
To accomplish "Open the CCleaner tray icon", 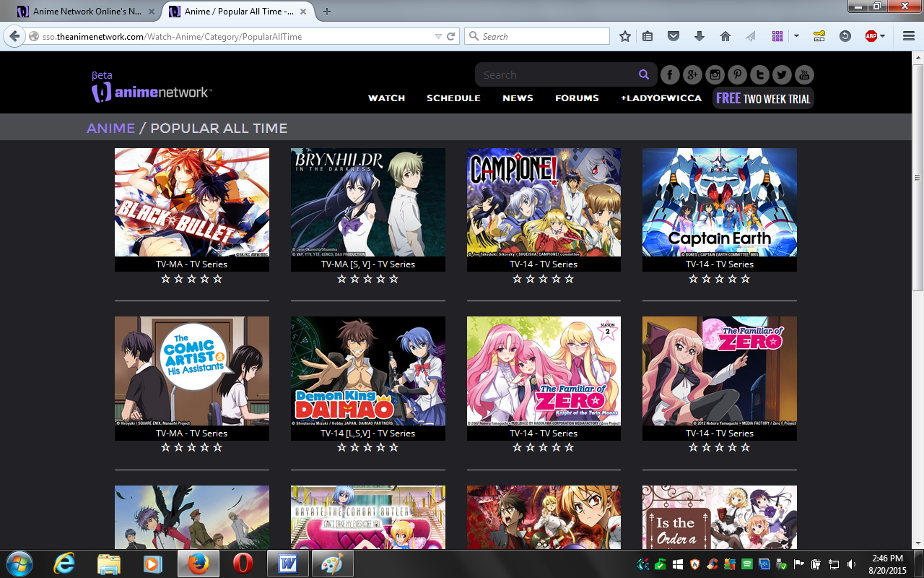I will tap(712, 564).
